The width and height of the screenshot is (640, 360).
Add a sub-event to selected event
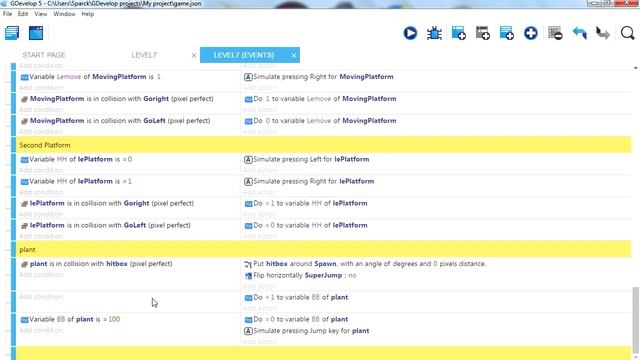(x=482, y=33)
